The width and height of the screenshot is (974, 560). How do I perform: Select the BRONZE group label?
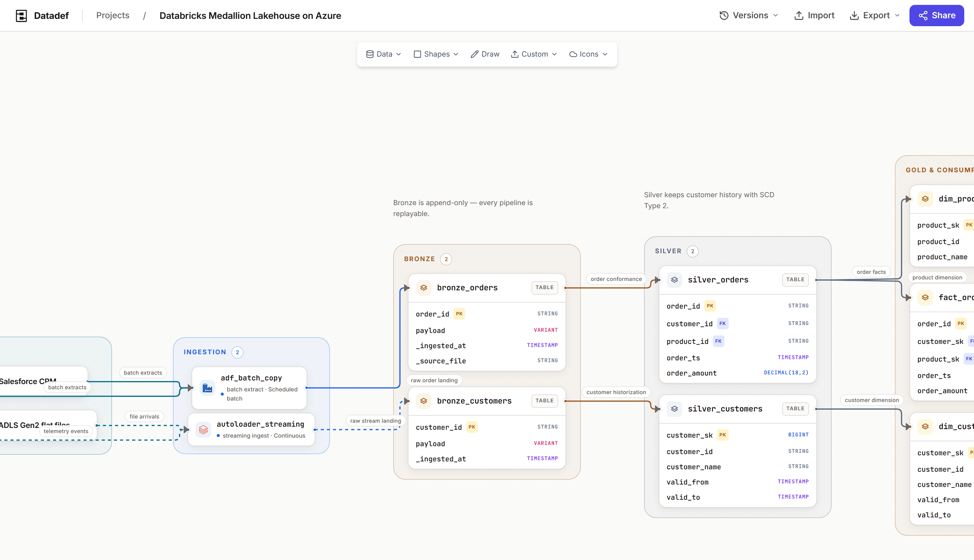419,259
